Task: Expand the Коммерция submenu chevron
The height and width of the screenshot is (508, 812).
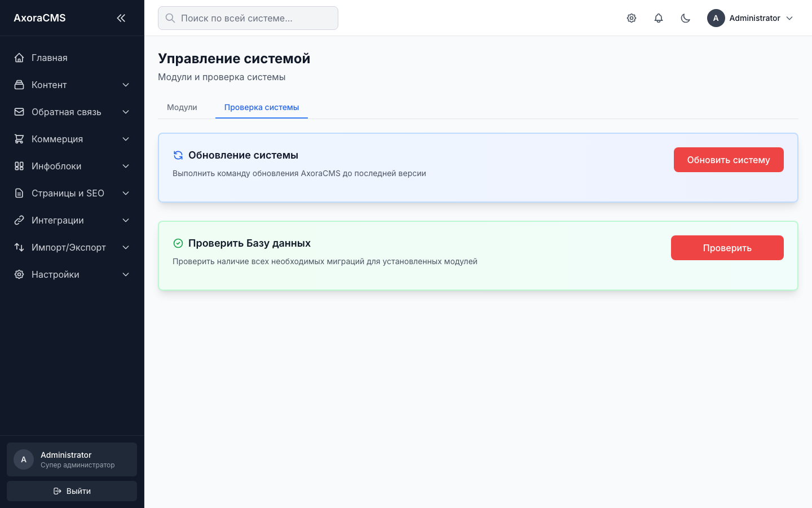Action: [126, 139]
